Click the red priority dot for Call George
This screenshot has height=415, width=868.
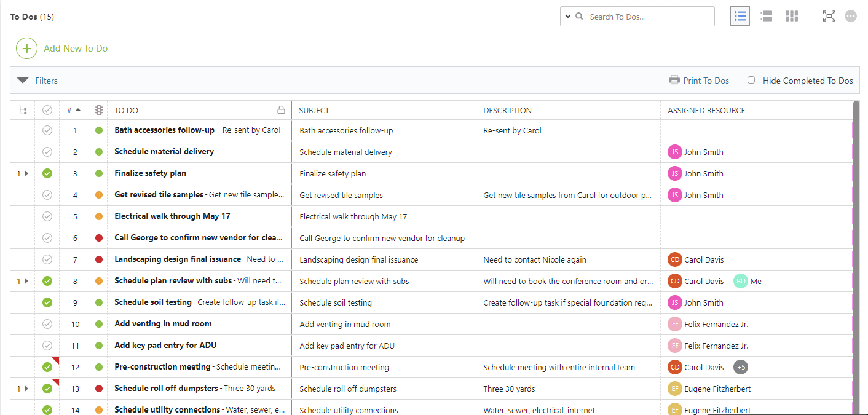[98, 238]
